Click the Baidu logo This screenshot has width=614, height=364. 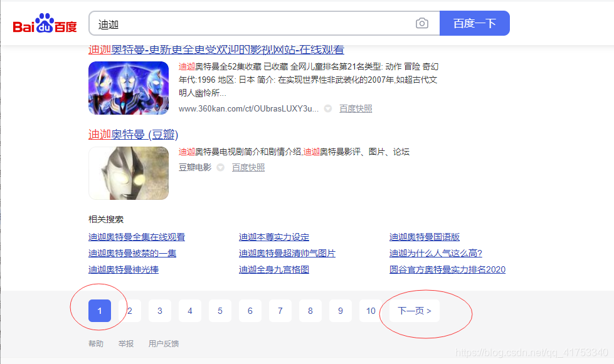coord(45,23)
